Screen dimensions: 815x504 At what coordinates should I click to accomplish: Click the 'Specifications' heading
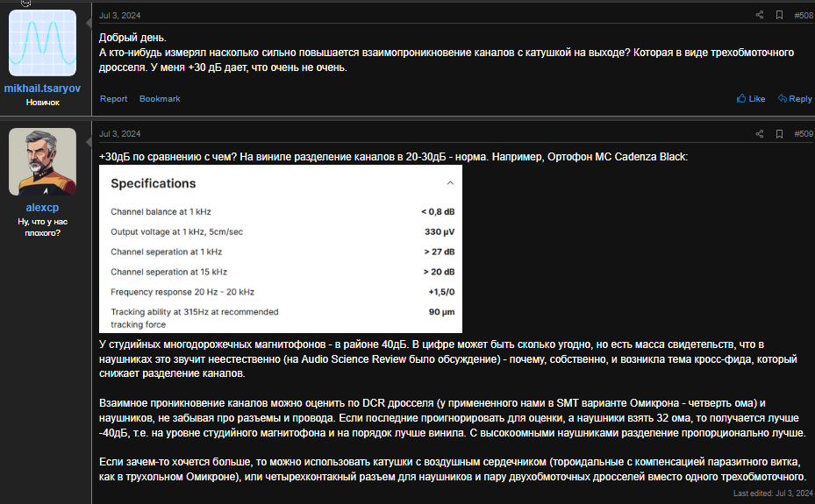[154, 183]
